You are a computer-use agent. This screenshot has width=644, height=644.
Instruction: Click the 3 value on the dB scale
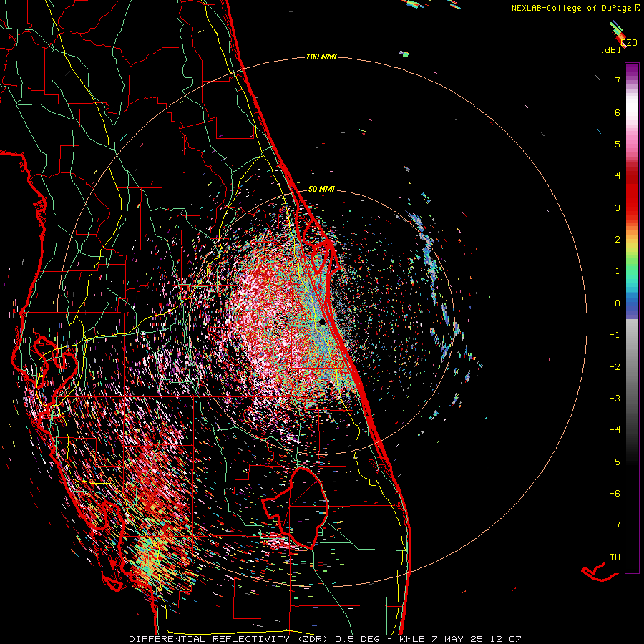point(618,208)
